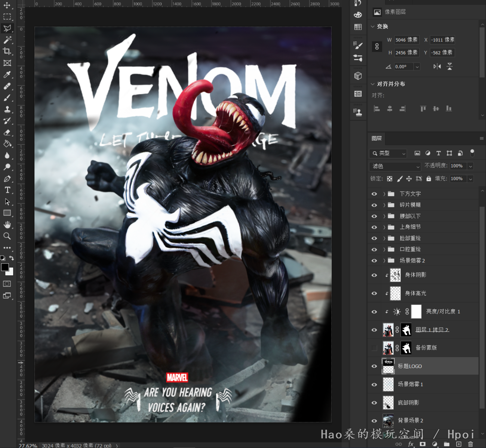Select the Eyedropper tool
This screenshot has width=486, height=448.
click(x=7, y=75)
